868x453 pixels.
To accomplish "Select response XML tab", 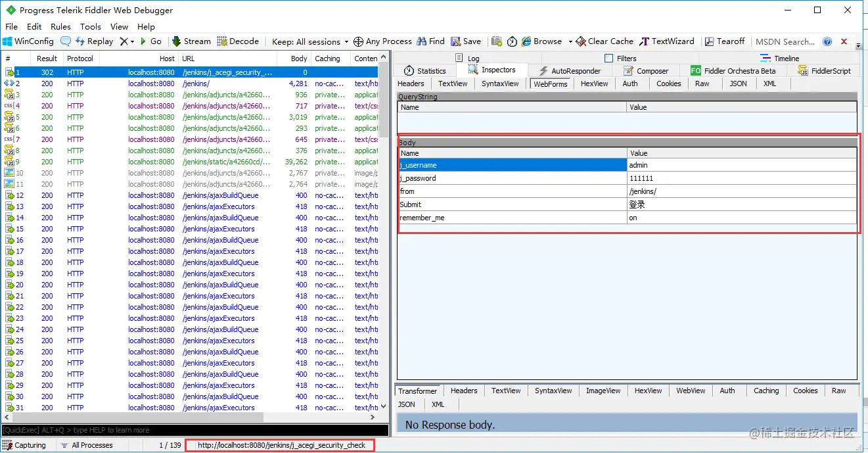I will coord(438,404).
